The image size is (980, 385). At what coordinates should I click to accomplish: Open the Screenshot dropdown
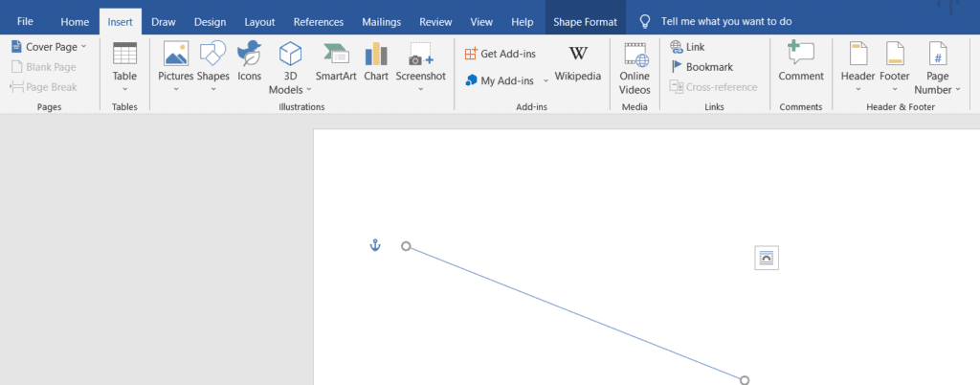(x=420, y=89)
